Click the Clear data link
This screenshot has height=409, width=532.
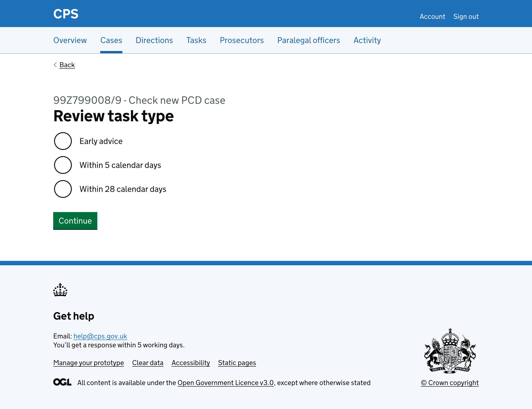point(147,363)
